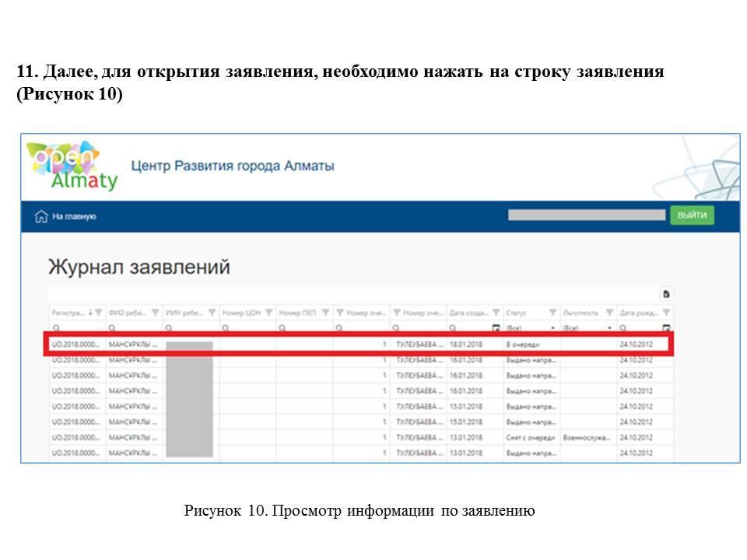Click the search icon under the Номер ПЕП column
The image size is (747, 560).
[282, 327]
